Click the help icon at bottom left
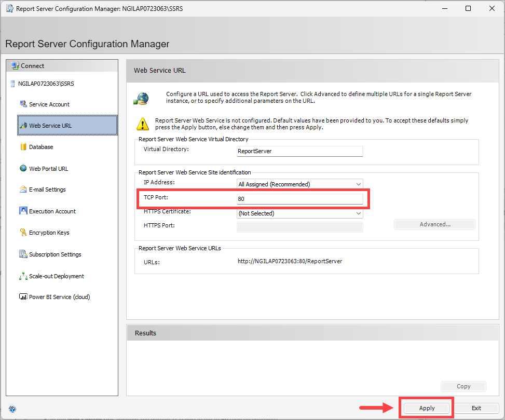Screen dimensions: 505x420 click(12, 409)
